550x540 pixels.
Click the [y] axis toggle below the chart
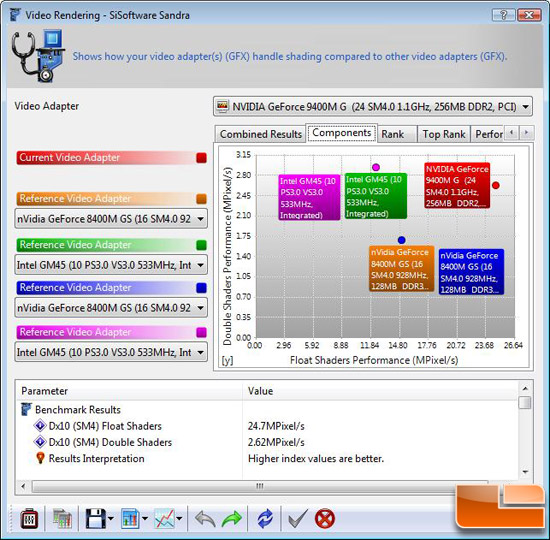tap(227, 360)
